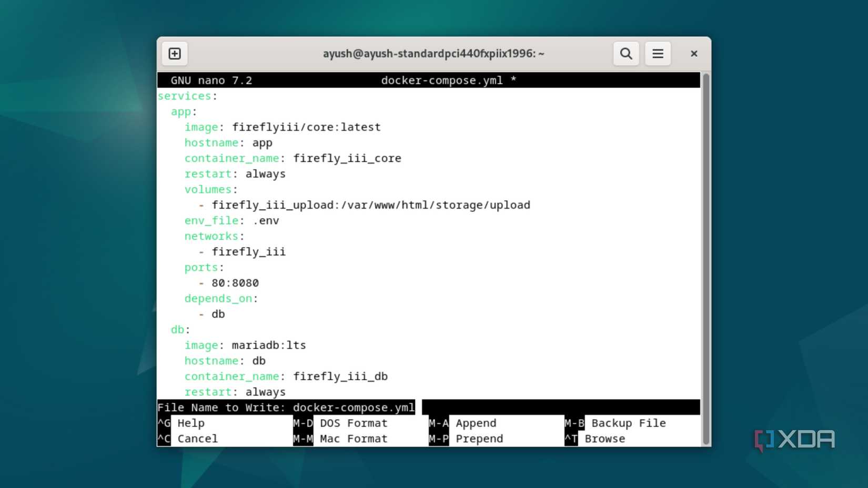Click 'image: mariadb:lts' line
868x488 pixels.
point(245,345)
